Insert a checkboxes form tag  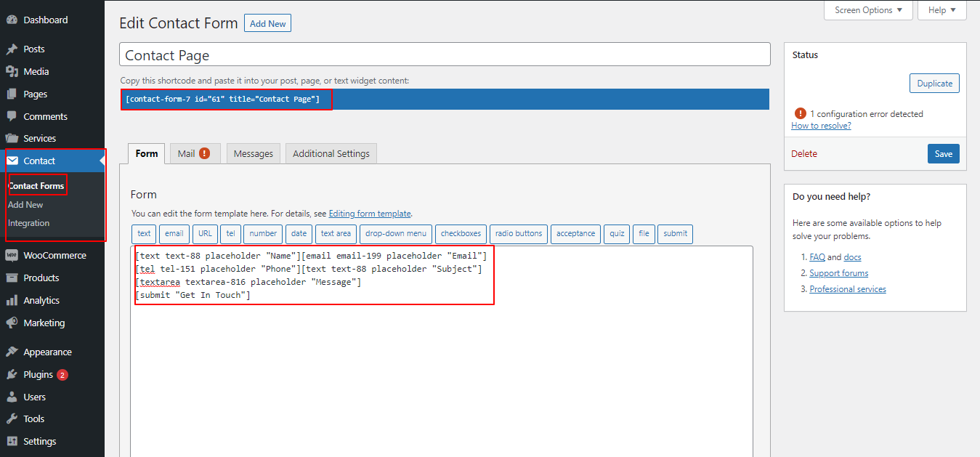[461, 234]
